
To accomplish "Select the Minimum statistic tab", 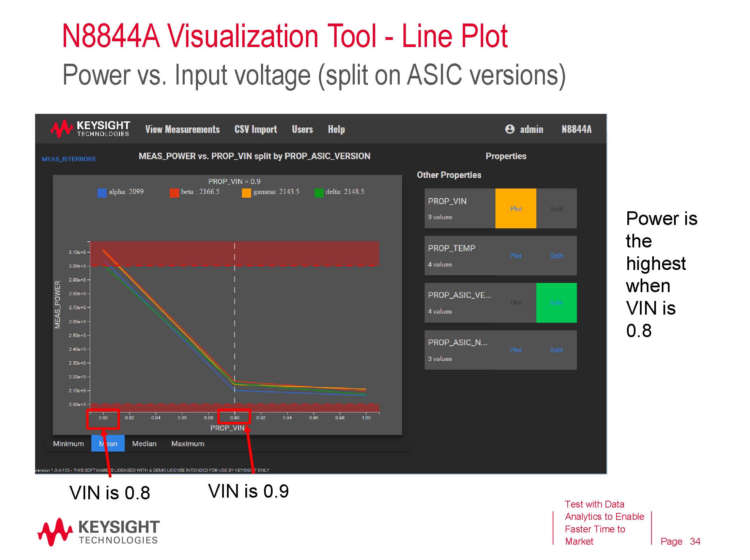I will point(68,443).
